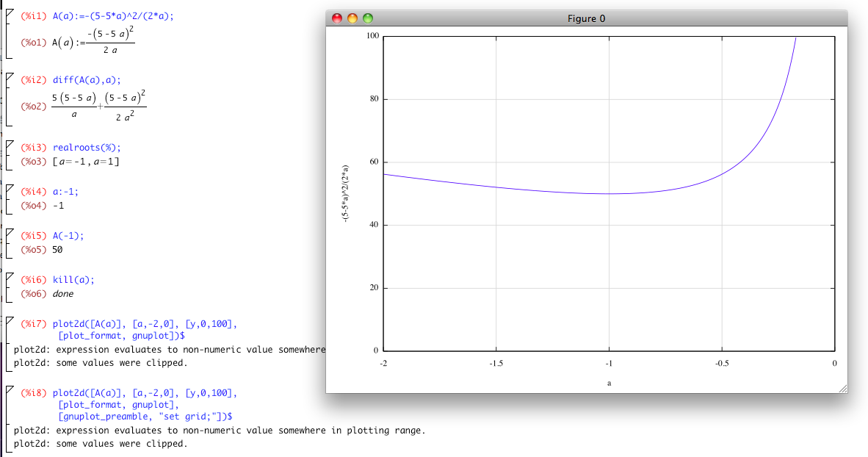Fold the %i6 kill(a) cell bracket
This screenshot has width=868, height=457.
(9, 277)
